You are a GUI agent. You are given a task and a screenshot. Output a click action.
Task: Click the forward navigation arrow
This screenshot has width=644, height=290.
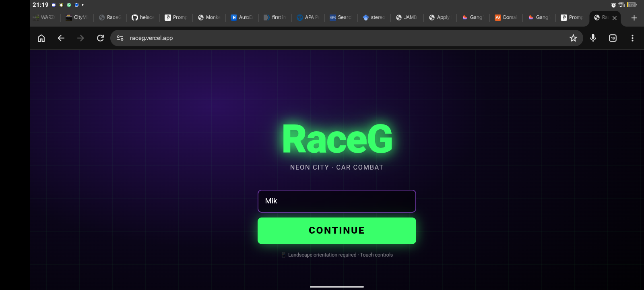coord(80,38)
